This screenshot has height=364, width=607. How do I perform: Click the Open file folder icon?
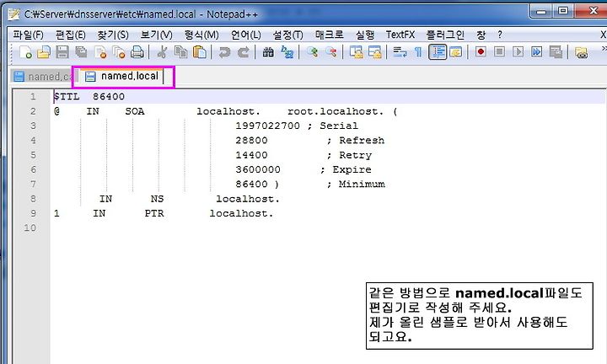coord(44,52)
